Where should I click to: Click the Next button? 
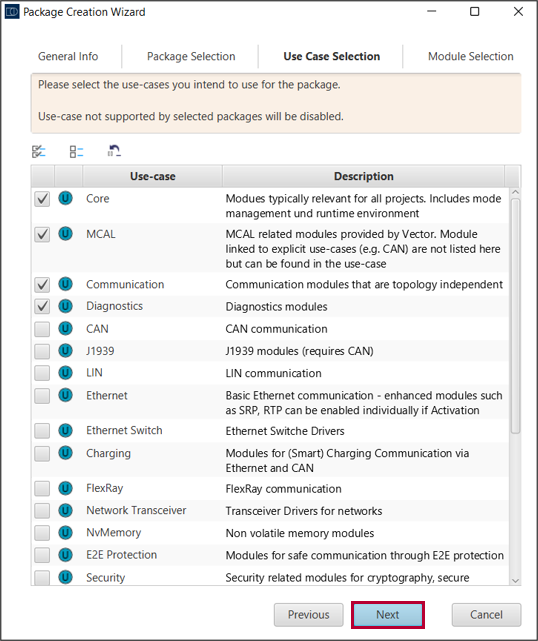pos(388,614)
